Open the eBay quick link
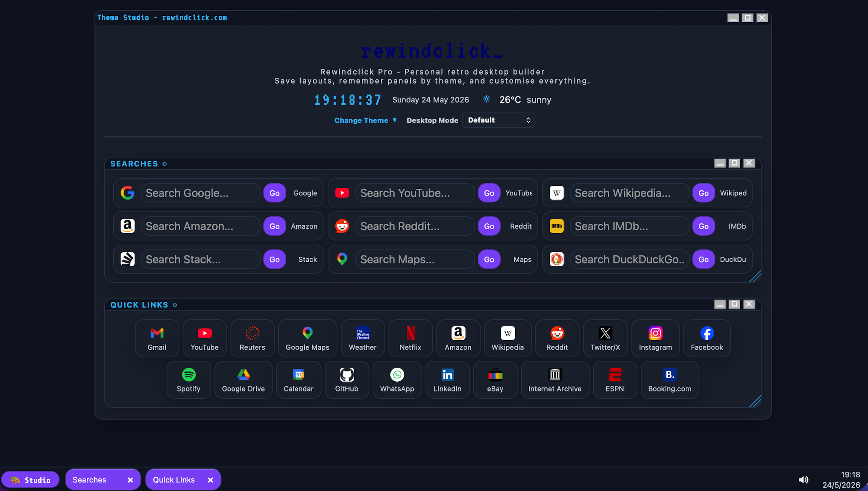The width and height of the screenshot is (868, 491). click(x=495, y=380)
